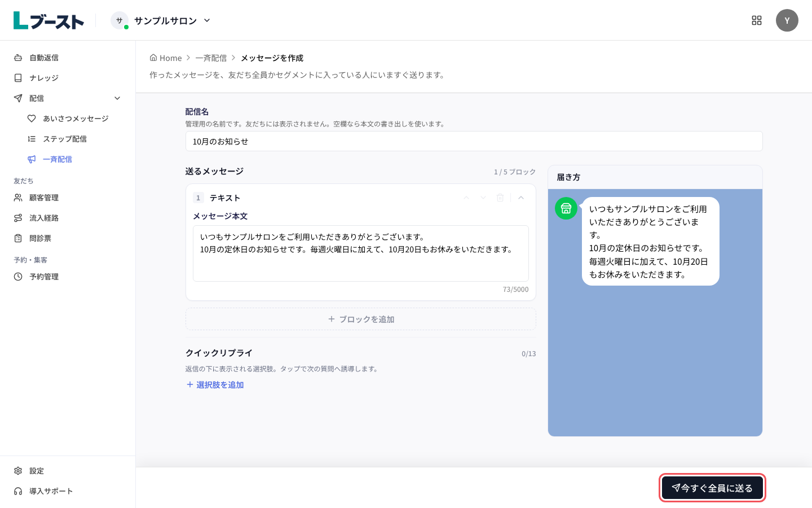This screenshot has height=508, width=812.
Task: Click the 送るメッセージ heading
Action: tap(214, 171)
